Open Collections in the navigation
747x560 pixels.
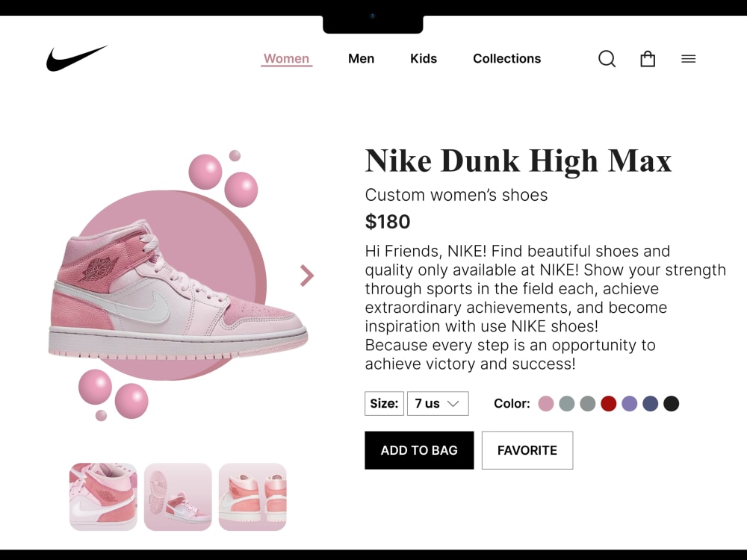[507, 58]
